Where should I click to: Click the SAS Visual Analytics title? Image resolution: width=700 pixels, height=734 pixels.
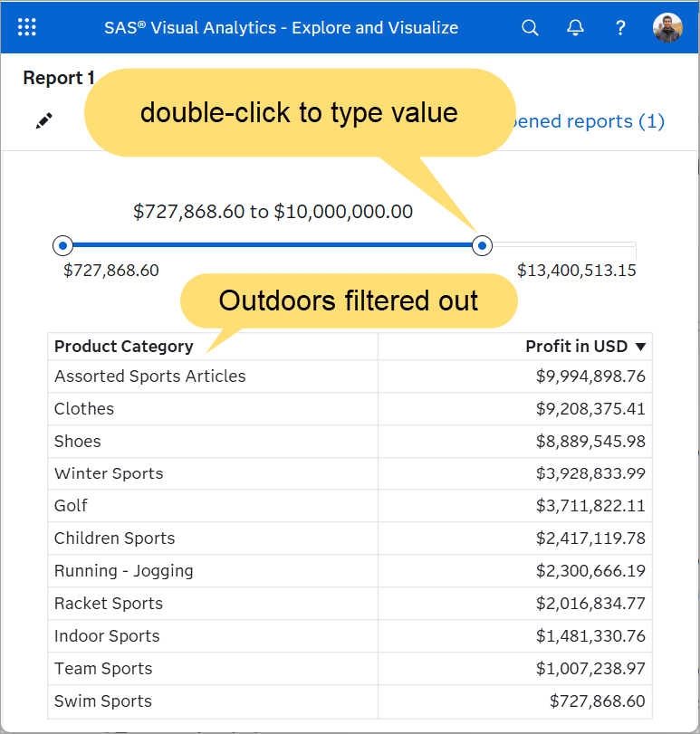[x=281, y=28]
